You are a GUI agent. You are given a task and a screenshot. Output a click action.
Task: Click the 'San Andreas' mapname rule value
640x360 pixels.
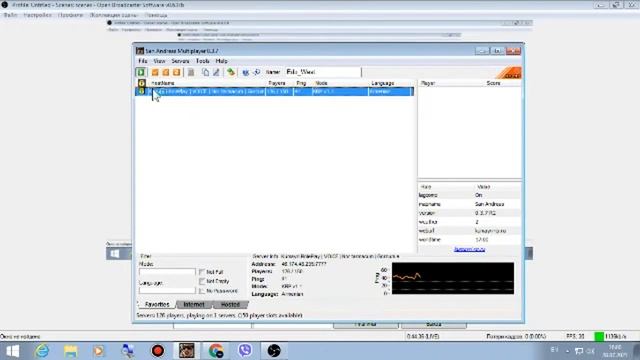(489, 204)
